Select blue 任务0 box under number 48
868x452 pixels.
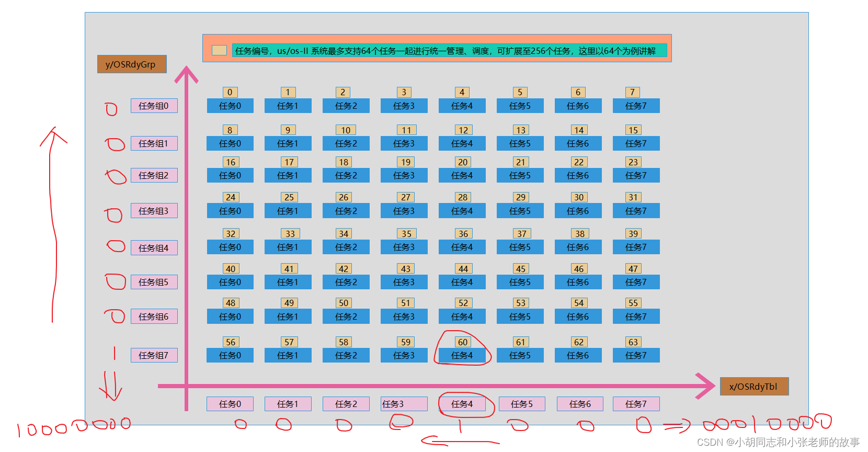[230, 317]
